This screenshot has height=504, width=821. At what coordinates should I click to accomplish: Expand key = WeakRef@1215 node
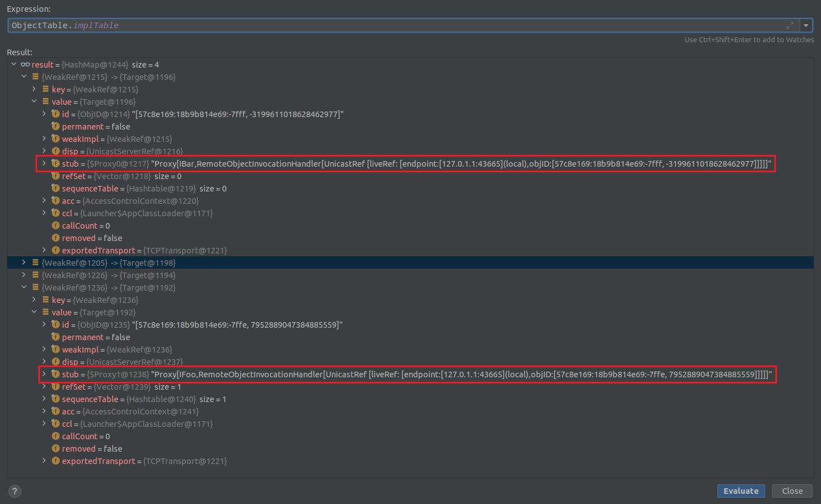pos(34,89)
